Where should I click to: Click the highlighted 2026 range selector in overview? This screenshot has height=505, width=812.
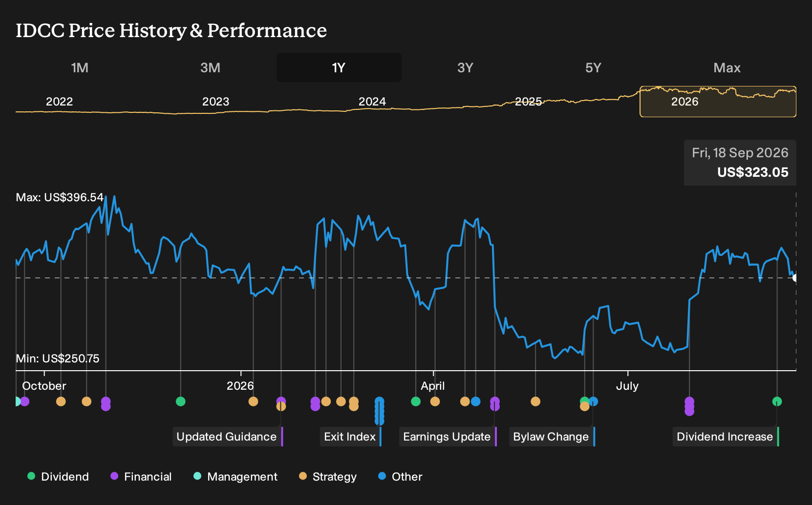718,102
